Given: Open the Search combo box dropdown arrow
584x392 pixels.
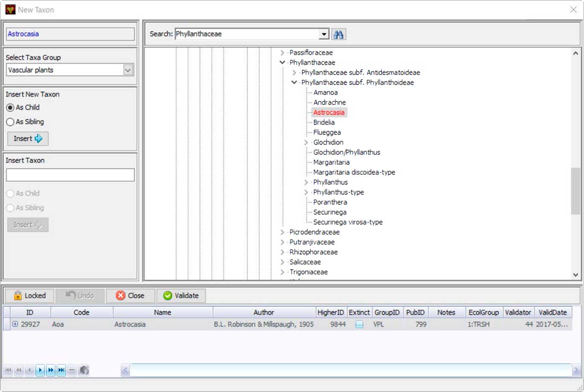Looking at the screenshot, I should pyautogui.click(x=324, y=34).
